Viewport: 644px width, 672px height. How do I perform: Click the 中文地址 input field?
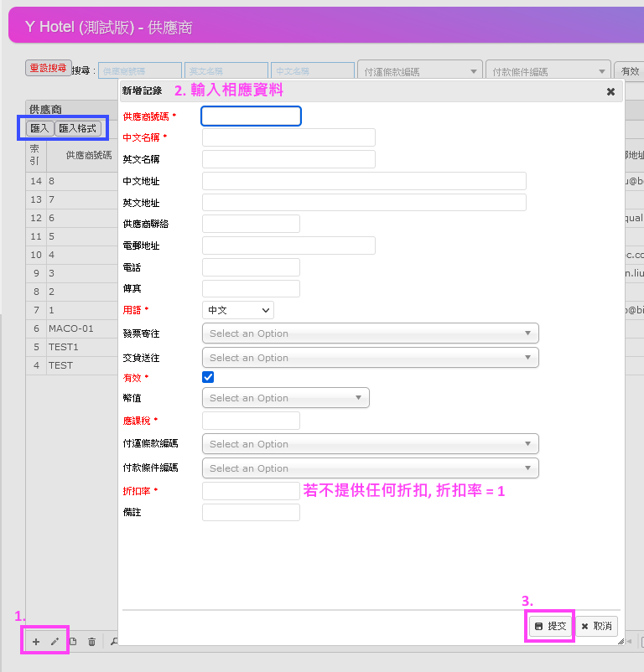click(364, 181)
